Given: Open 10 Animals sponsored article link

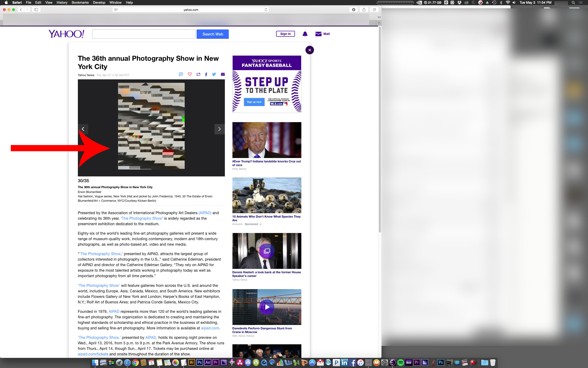Looking at the screenshot, I should (x=266, y=218).
